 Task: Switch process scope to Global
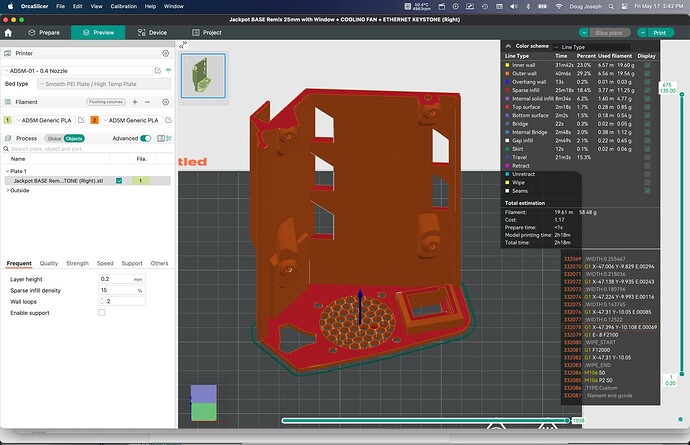(x=54, y=138)
